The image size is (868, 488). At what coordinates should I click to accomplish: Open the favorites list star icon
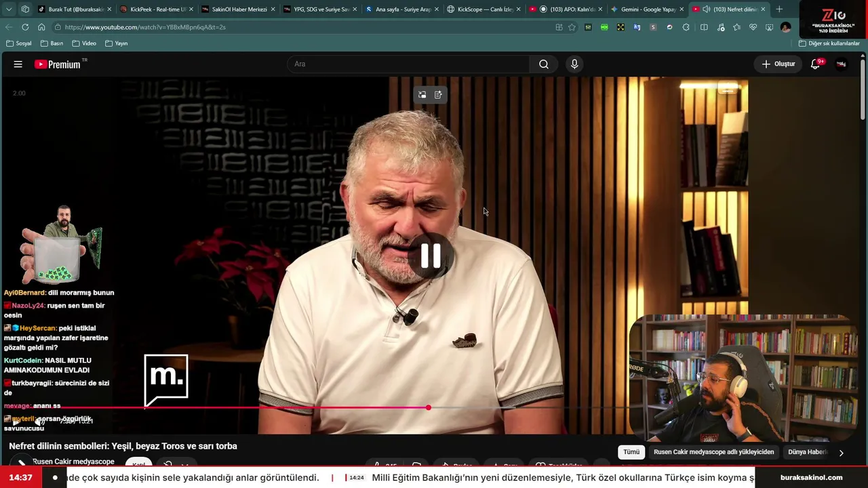point(736,27)
